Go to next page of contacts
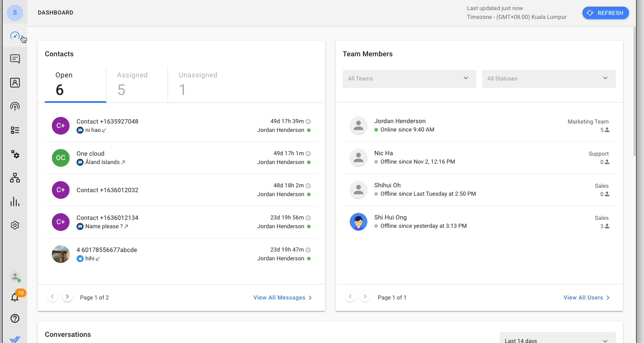Screen dimensions: 644x343 coord(67,297)
